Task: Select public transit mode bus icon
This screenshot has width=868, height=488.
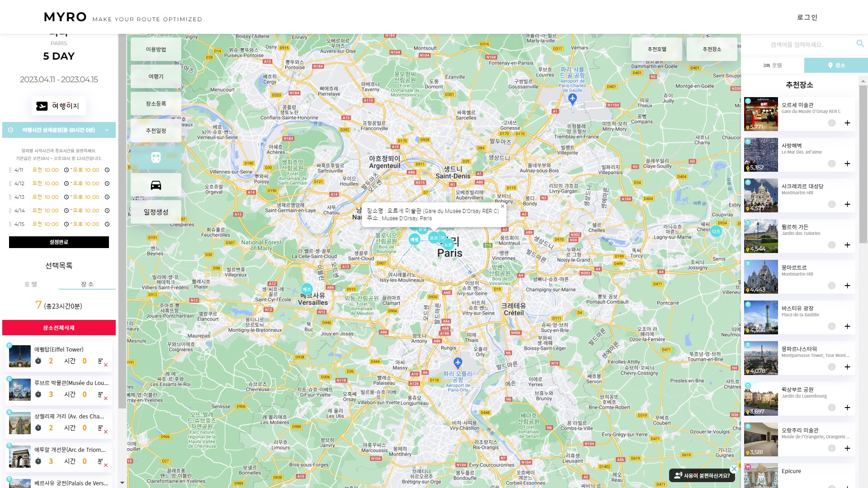Action: point(156,158)
